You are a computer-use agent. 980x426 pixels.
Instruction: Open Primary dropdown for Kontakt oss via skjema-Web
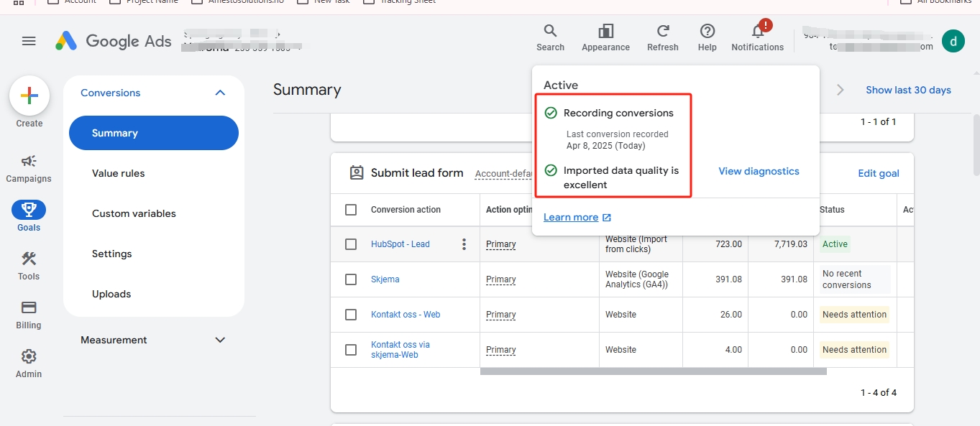(x=501, y=350)
